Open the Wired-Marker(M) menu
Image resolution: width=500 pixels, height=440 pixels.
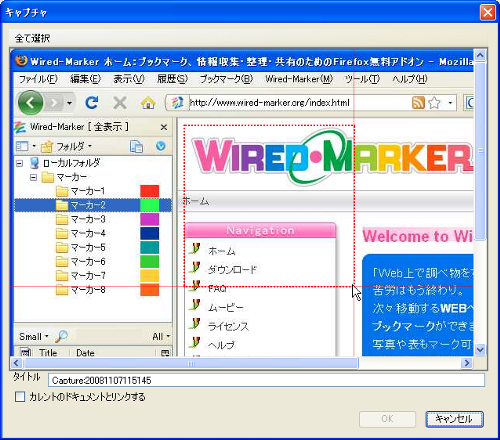299,79
